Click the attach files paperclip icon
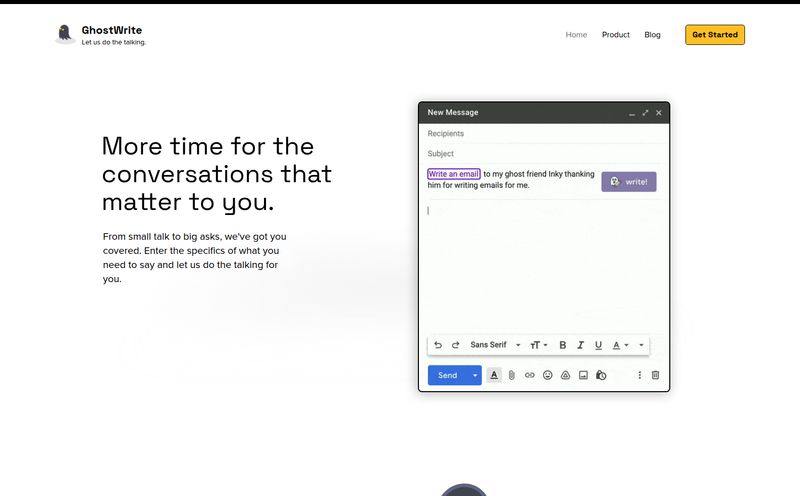 coord(512,376)
